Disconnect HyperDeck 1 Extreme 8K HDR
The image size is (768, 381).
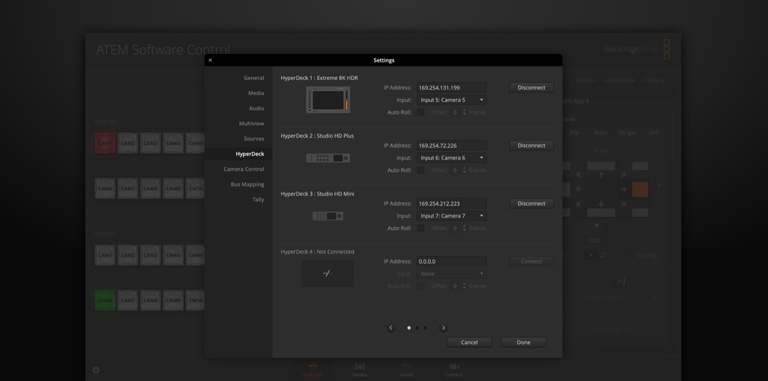tap(531, 88)
